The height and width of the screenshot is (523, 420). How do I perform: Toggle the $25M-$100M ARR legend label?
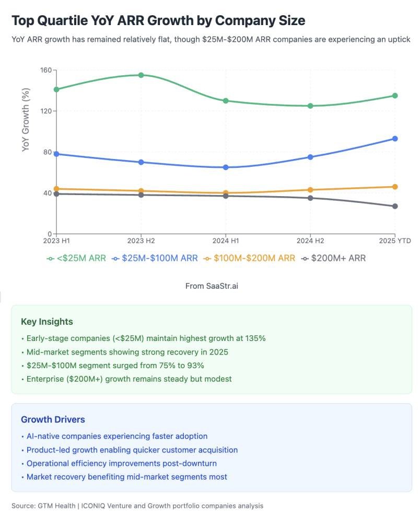(159, 258)
